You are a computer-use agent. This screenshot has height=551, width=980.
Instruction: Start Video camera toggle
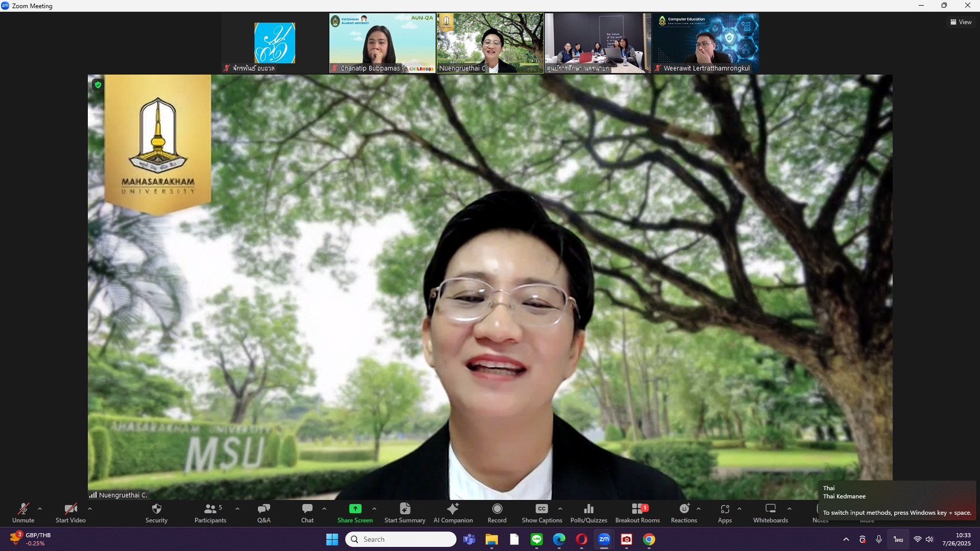coord(71,513)
